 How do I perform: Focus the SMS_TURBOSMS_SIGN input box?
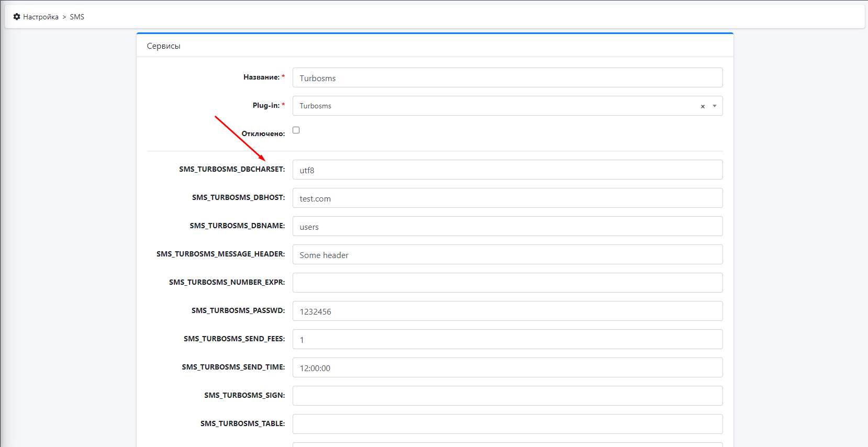pos(507,396)
